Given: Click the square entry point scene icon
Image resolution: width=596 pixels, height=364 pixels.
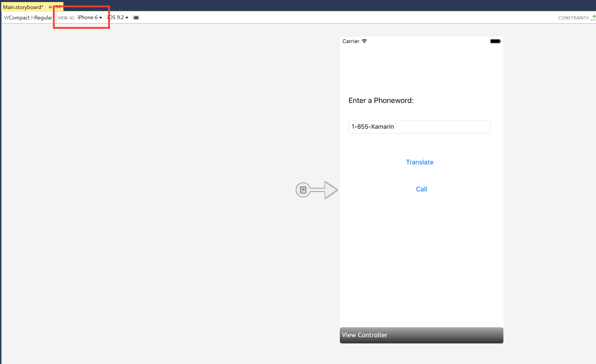Looking at the screenshot, I should pyautogui.click(x=303, y=190).
